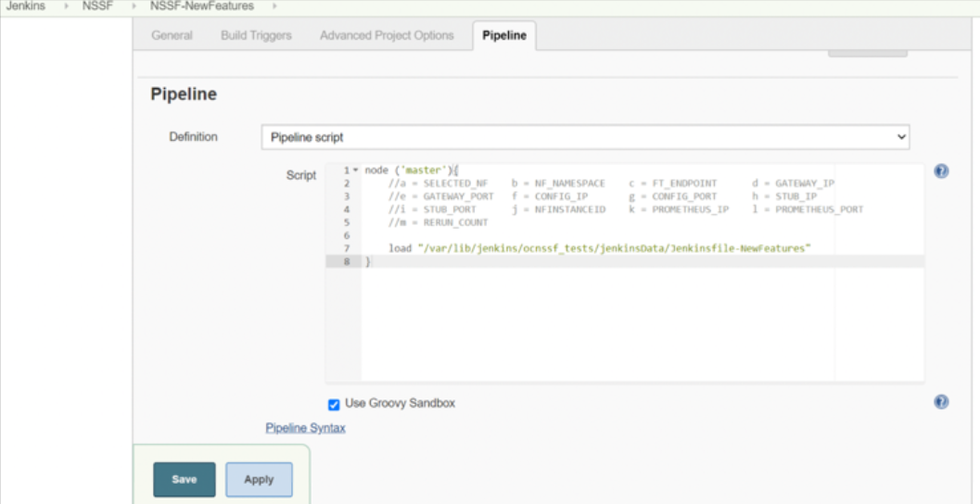Click line number 6 in gutter
Screen dimensions: 980x504
click(x=347, y=235)
